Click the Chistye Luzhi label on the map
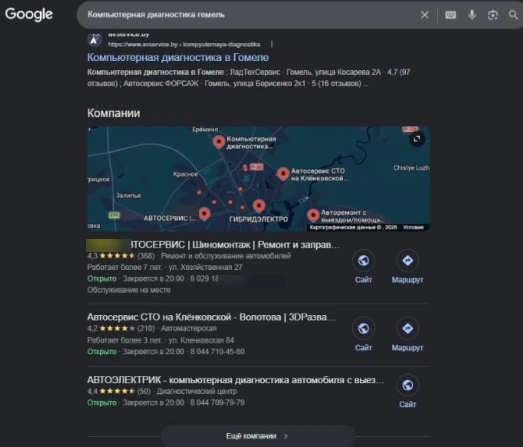Screen dimensions: 523x447 click(411, 168)
